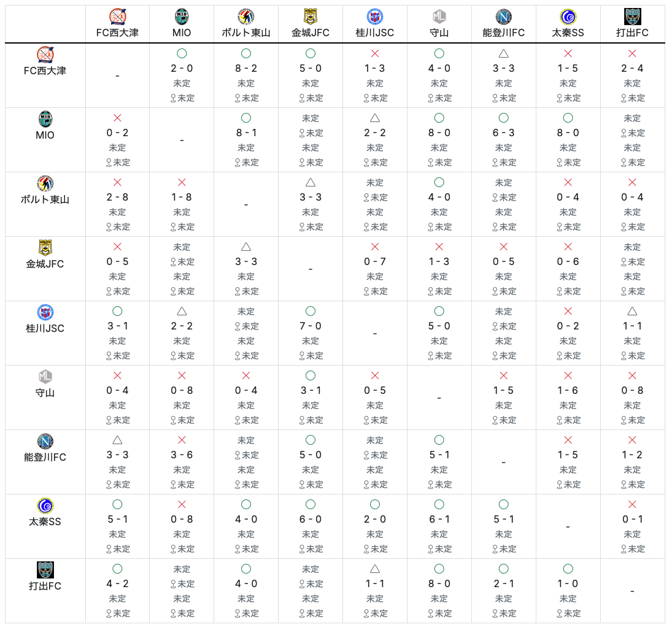Viewport: 672px width, 627px height.
Task: Click the FC西大津 logo in the column header
Action: pos(117,17)
